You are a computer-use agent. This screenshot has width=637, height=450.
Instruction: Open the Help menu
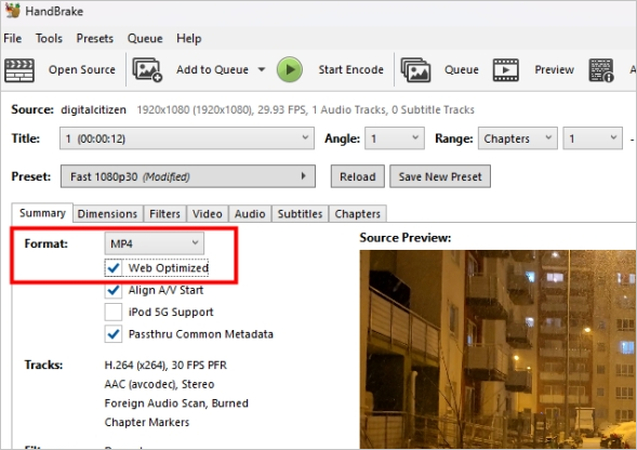(x=189, y=39)
